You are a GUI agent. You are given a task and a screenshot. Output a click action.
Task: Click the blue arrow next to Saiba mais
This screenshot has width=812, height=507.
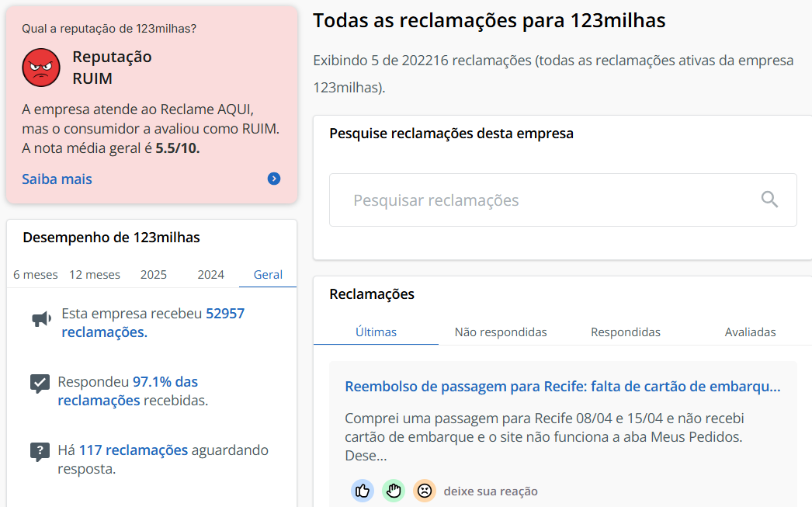point(273,179)
